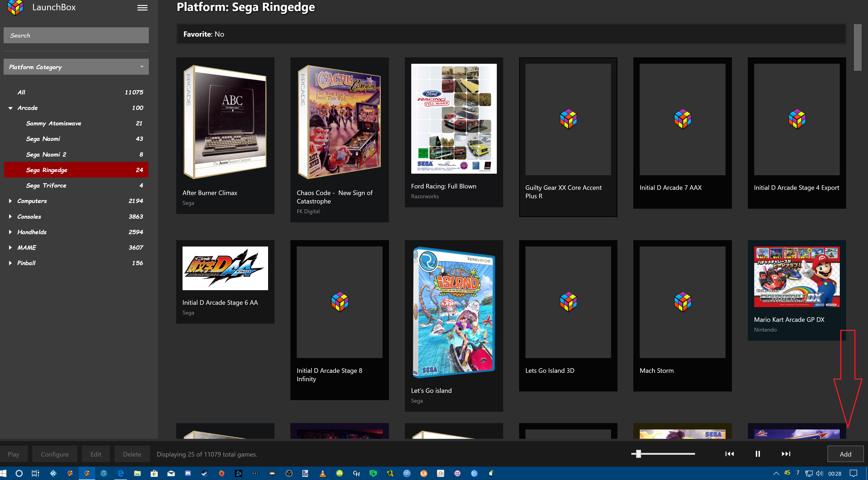Show hidden system tray icons

(776, 473)
